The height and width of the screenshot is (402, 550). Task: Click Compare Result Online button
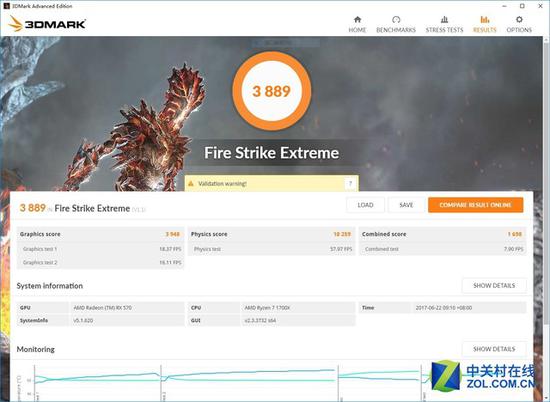pos(475,205)
